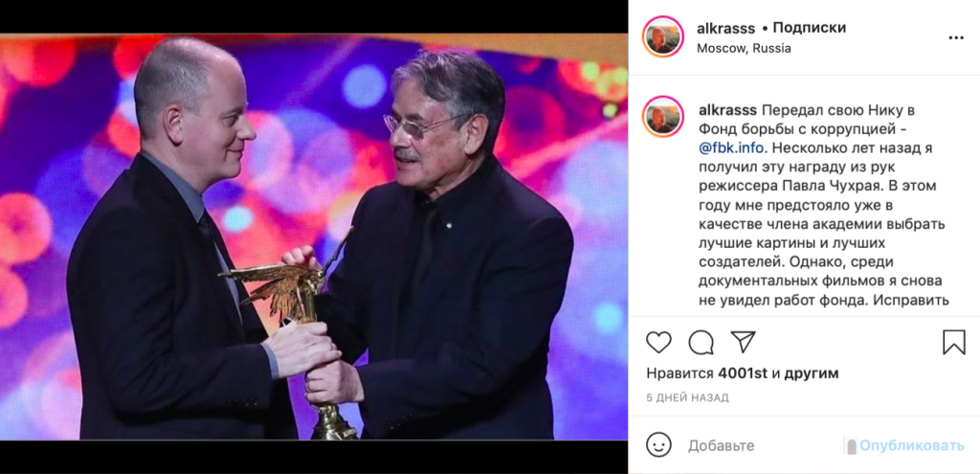980x474 pixels.
Task: Focus the Добавьте comment input field
Action: (x=763, y=446)
